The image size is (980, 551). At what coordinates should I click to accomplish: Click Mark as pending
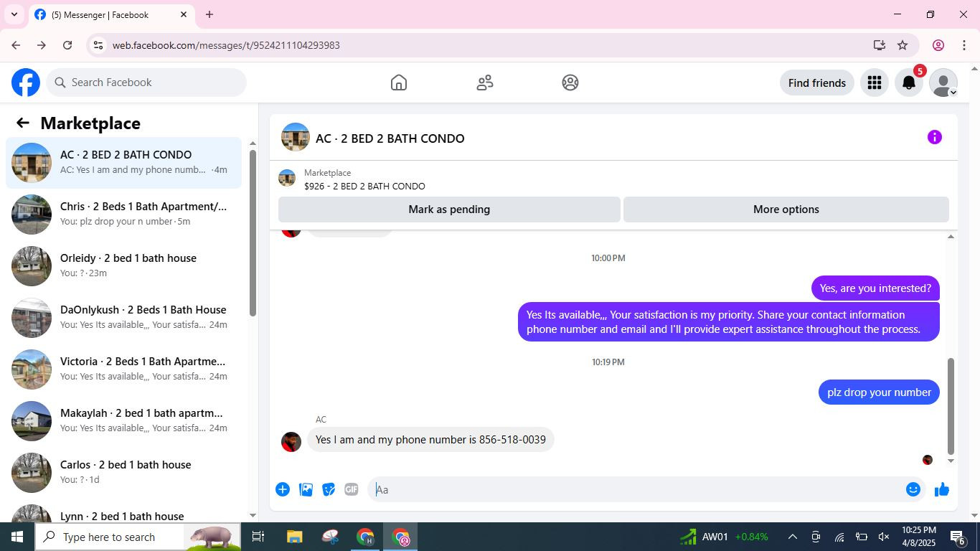(x=449, y=209)
